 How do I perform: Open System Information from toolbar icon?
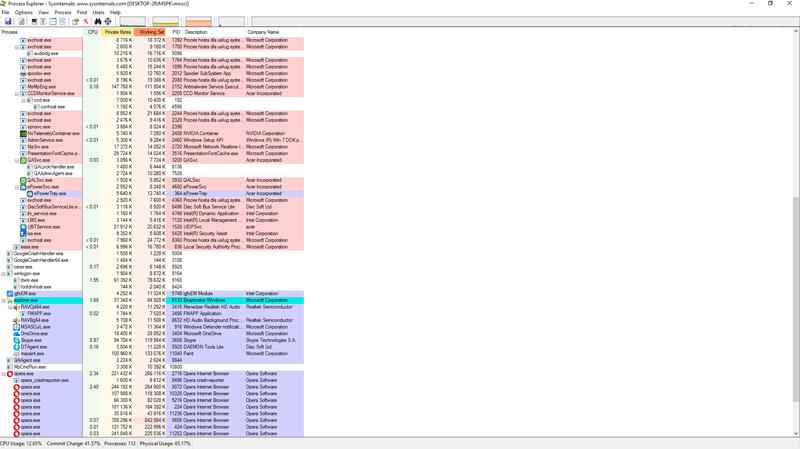pos(34,21)
